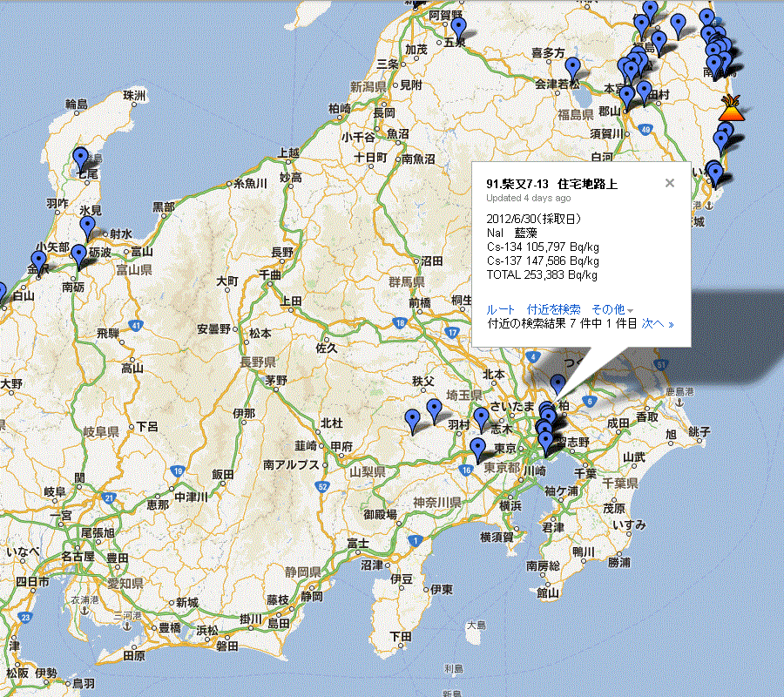The width and height of the screenshot is (784, 697).
Task: Select the blue marker near 氷見
Action: pos(87,227)
